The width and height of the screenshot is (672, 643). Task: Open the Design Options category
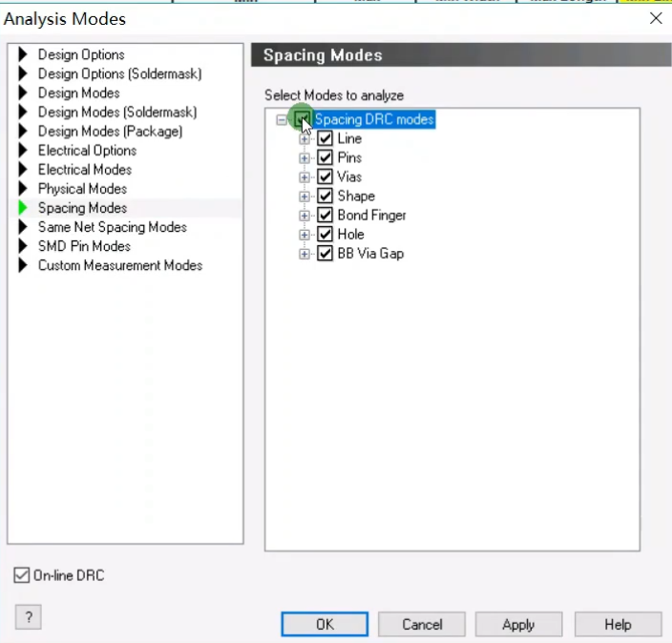81,54
